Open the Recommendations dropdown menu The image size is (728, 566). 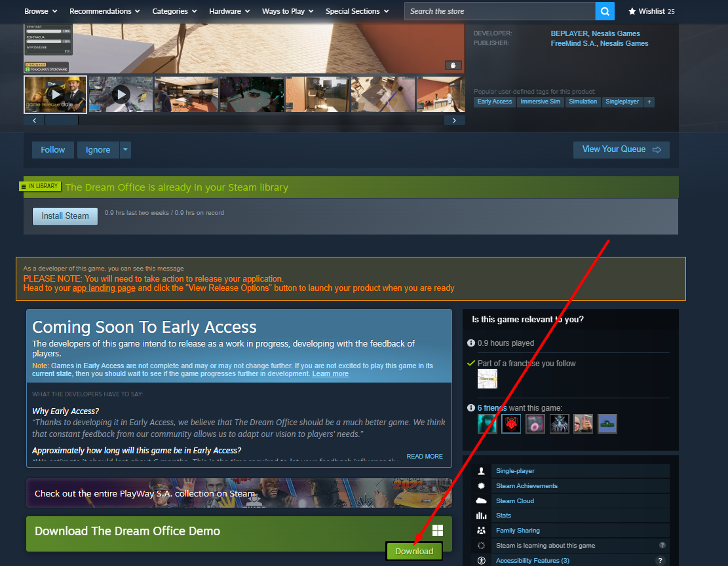point(104,11)
